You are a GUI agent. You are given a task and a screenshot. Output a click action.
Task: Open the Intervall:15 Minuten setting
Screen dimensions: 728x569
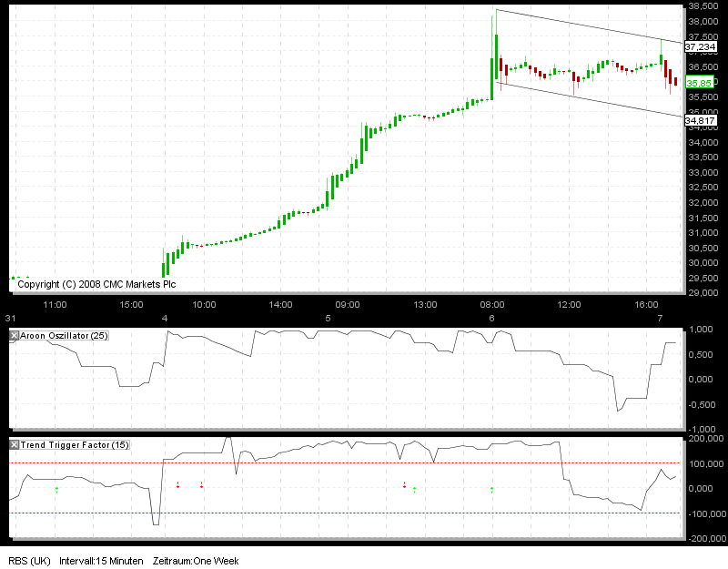point(100,562)
